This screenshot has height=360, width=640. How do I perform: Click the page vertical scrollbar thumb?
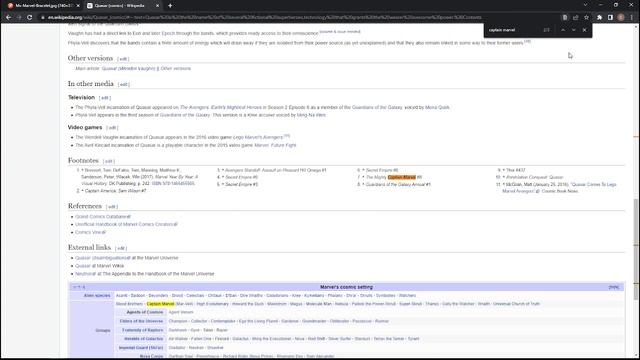tap(636, 249)
